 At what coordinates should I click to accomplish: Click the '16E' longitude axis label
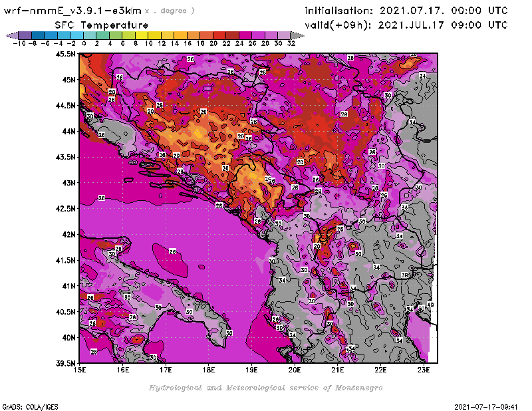(123, 370)
